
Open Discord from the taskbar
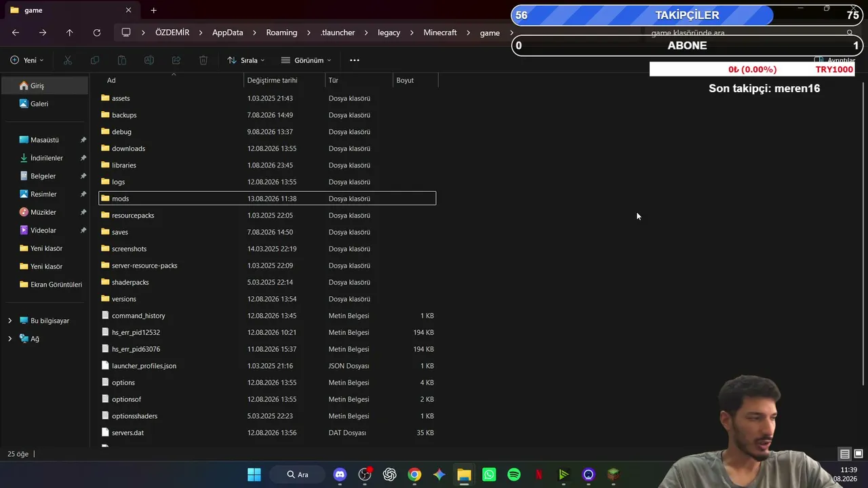pos(340,474)
